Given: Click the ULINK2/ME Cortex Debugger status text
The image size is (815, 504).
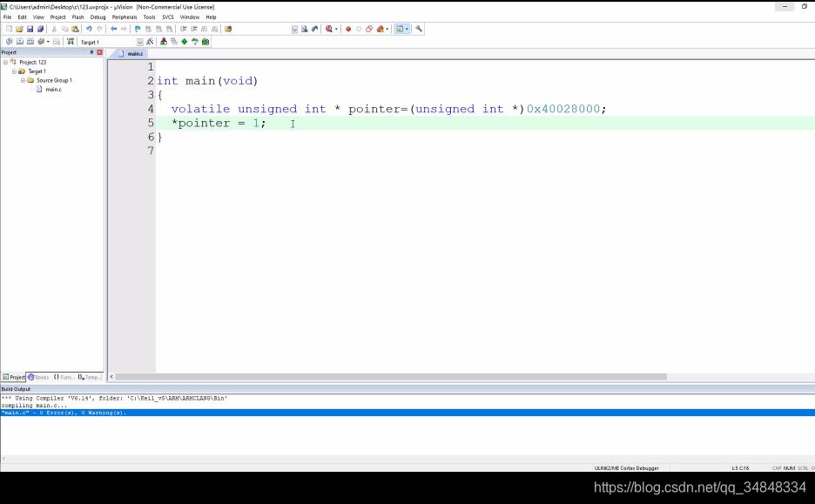Looking at the screenshot, I should [x=626, y=468].
